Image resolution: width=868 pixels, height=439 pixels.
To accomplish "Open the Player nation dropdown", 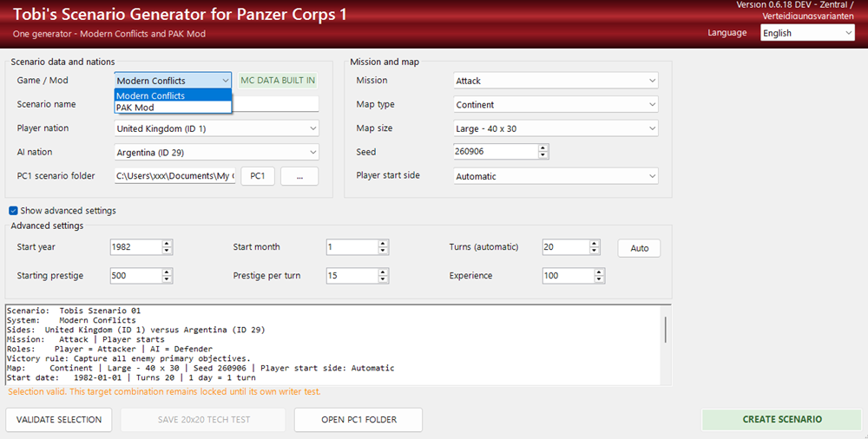I will pyautogui.click(x=216, y=128).
